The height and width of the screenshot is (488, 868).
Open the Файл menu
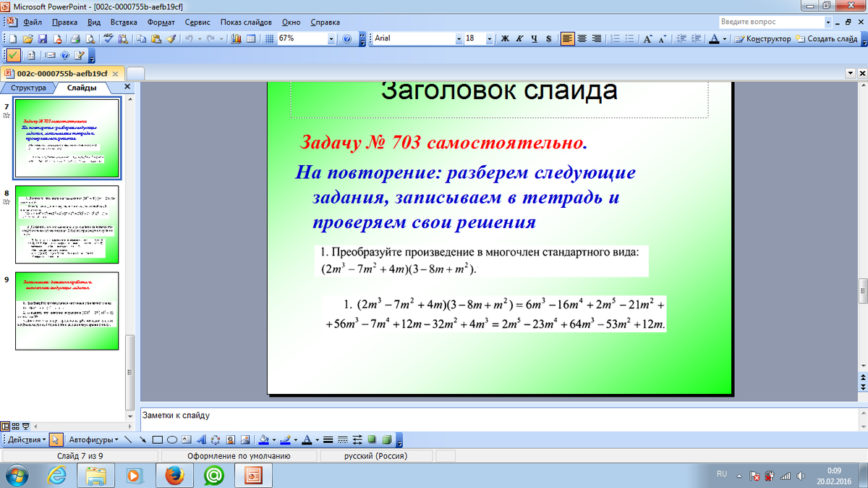point(33,22)
